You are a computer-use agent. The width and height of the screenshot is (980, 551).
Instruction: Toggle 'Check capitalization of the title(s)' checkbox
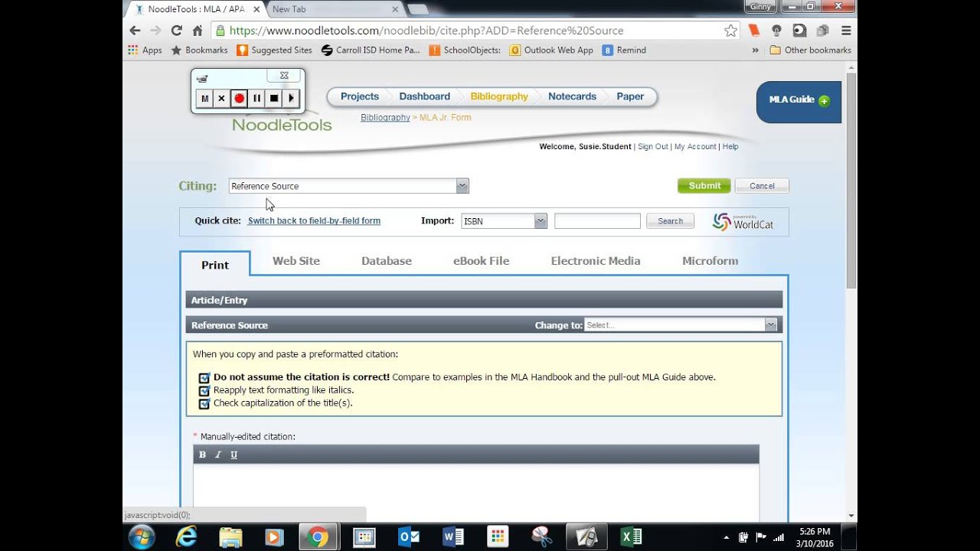tap(204, 403)
